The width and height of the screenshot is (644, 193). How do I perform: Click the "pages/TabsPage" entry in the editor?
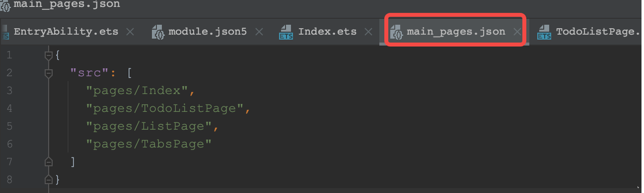click(149, 144)
